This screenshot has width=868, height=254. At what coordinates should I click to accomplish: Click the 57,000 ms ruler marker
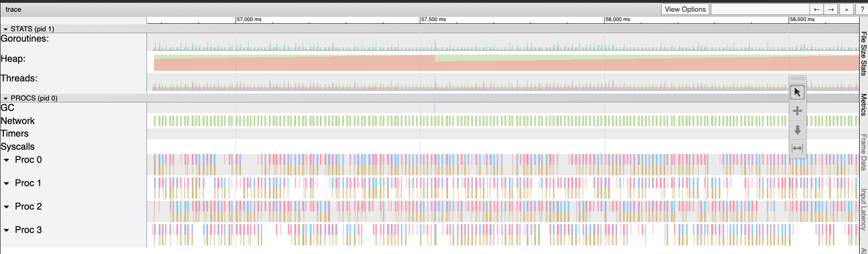coord(249,20)
